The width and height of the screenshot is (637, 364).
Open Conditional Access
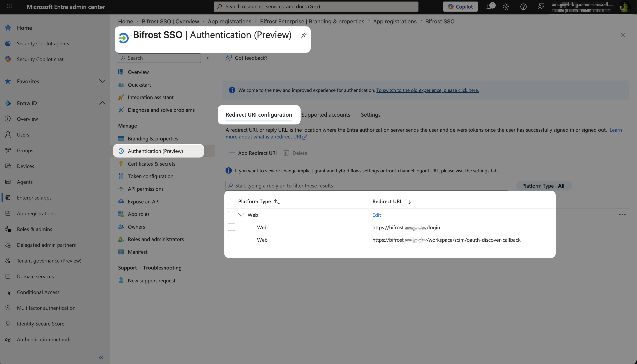[x=38, y=292]
